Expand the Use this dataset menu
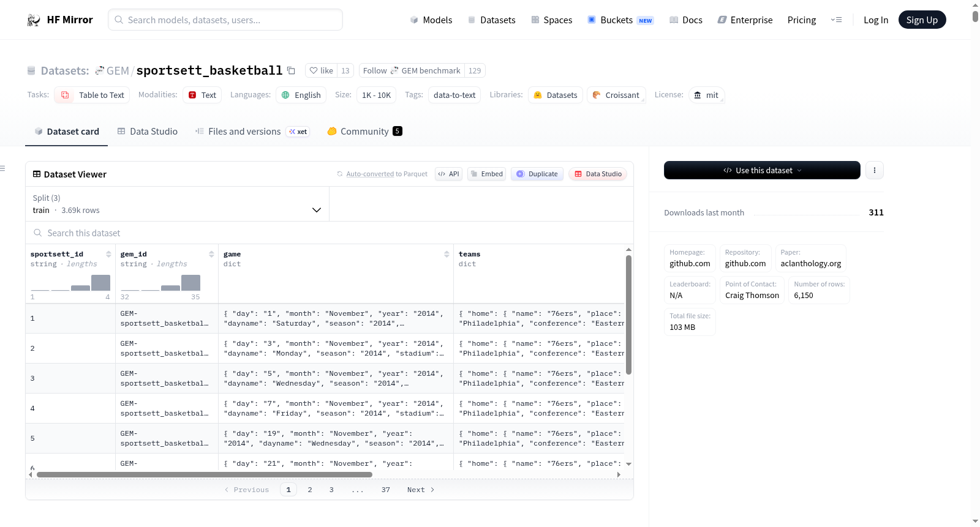980x527 pixels. tap(762, 170)
